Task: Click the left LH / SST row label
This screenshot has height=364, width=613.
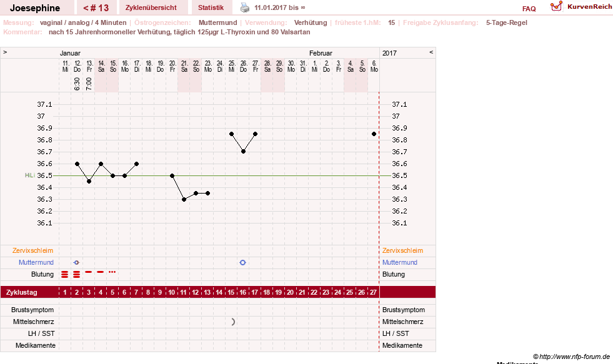Action: (41, 333)
